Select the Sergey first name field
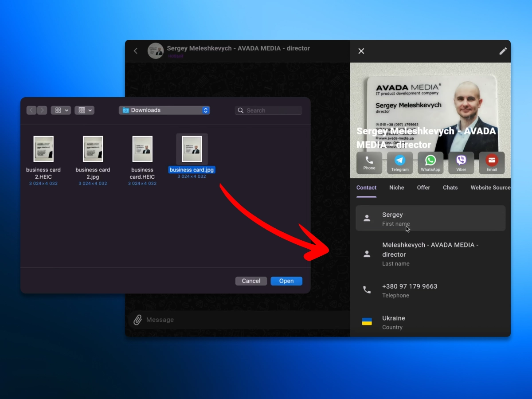 click(430, 218)
